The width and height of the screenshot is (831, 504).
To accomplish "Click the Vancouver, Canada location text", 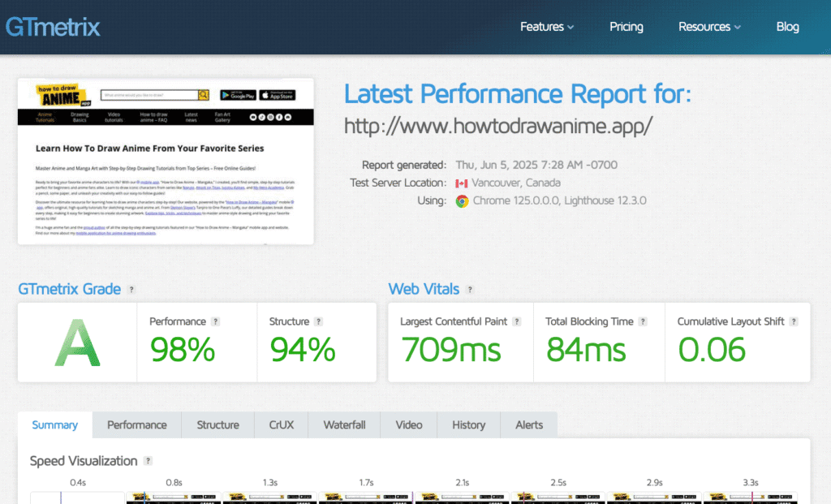I will (516, 183).
